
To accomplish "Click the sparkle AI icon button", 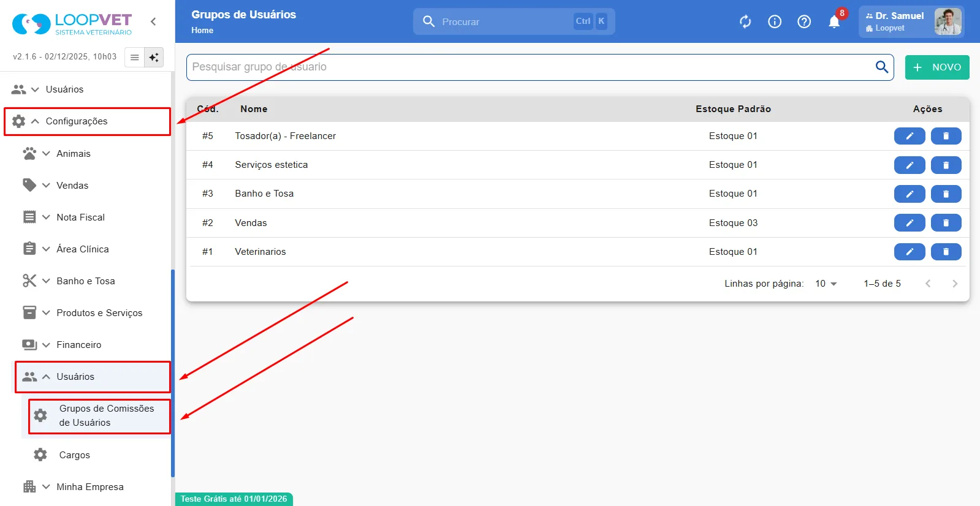I will (x=154, y=58).
